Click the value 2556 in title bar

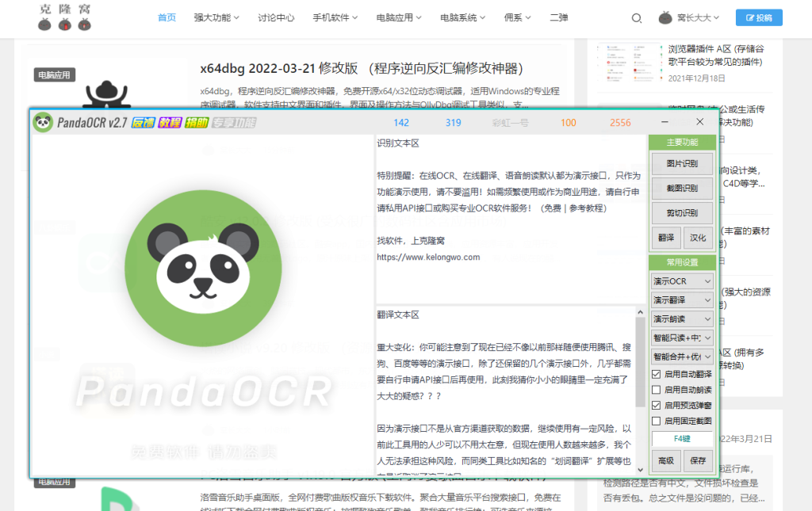tap(620, 123)
